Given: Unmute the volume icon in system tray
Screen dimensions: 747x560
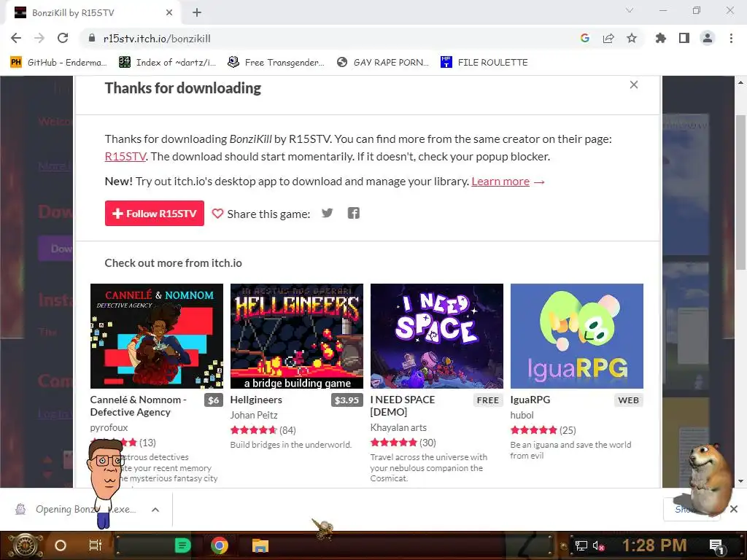Looking at the screenshot, I should [598, 545].
